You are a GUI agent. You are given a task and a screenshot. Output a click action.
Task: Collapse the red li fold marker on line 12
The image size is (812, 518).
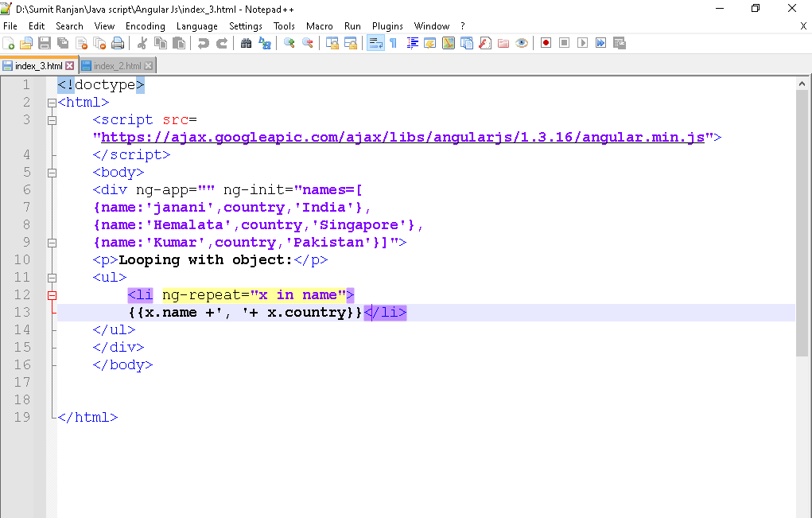tap(52, 295)
